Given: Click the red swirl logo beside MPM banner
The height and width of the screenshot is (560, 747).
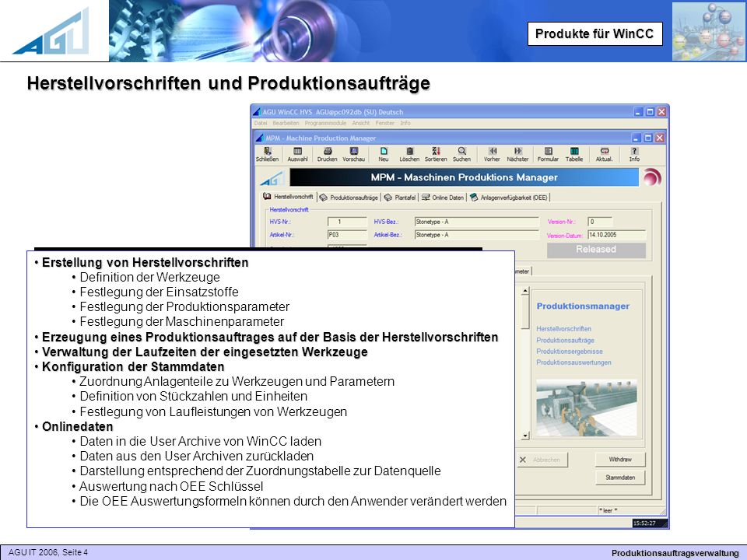Looking at the screenshot, I should point(652,177).
